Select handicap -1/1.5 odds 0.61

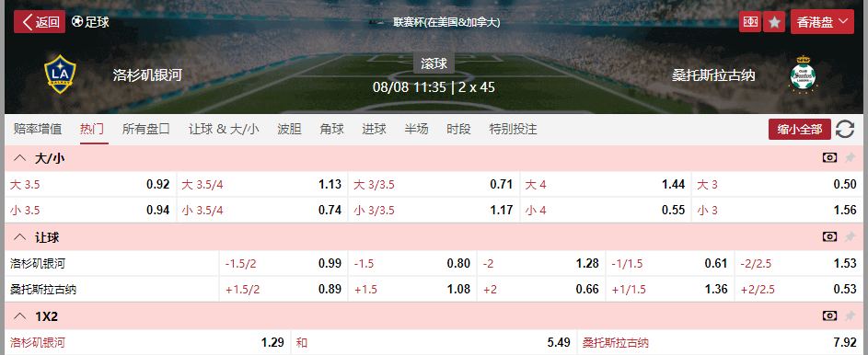click(670, 264)
